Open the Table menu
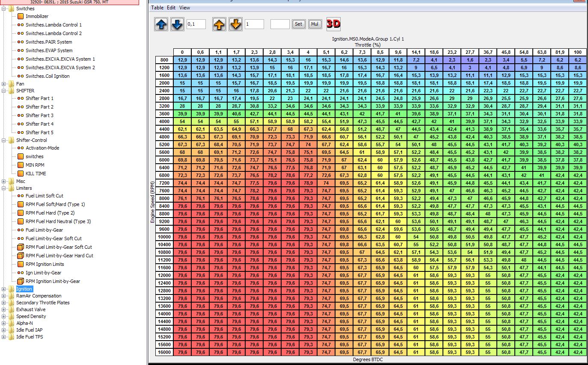Screen dimensions: 588x365 [157, 8]
